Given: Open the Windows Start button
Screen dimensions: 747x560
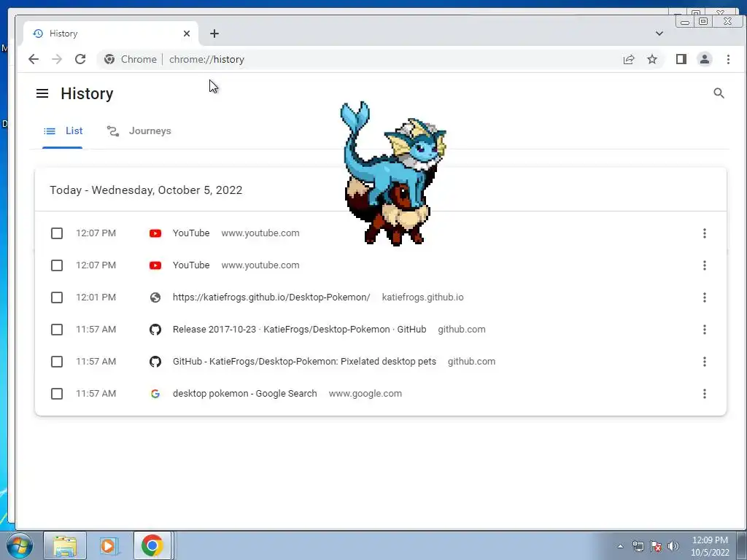Looking at the screenshot, I should (20, 545).
